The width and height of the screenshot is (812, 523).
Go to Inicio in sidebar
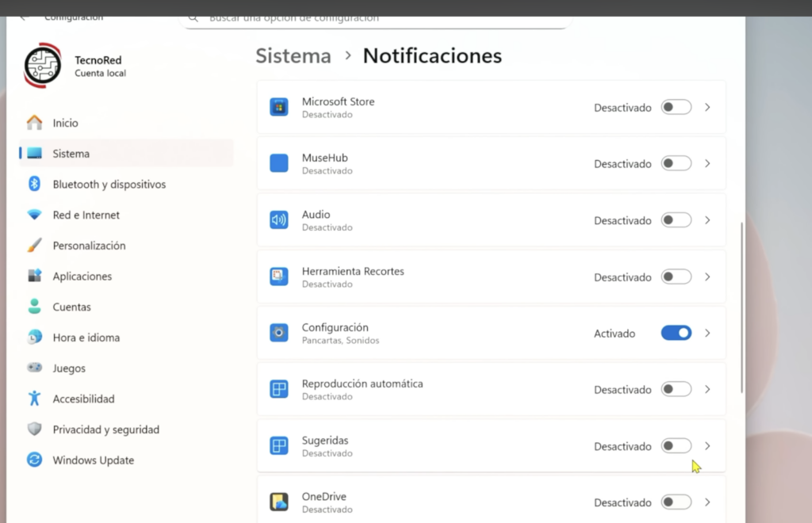[126, 123]
